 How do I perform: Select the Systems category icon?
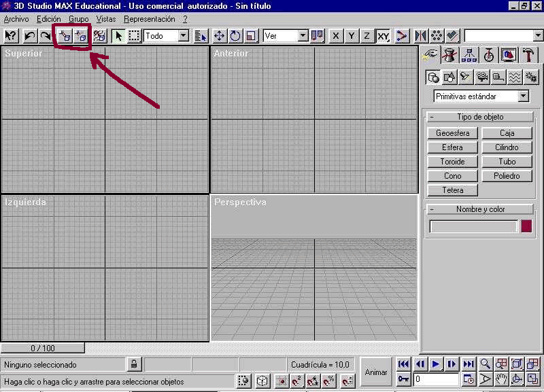coord(531,77)
